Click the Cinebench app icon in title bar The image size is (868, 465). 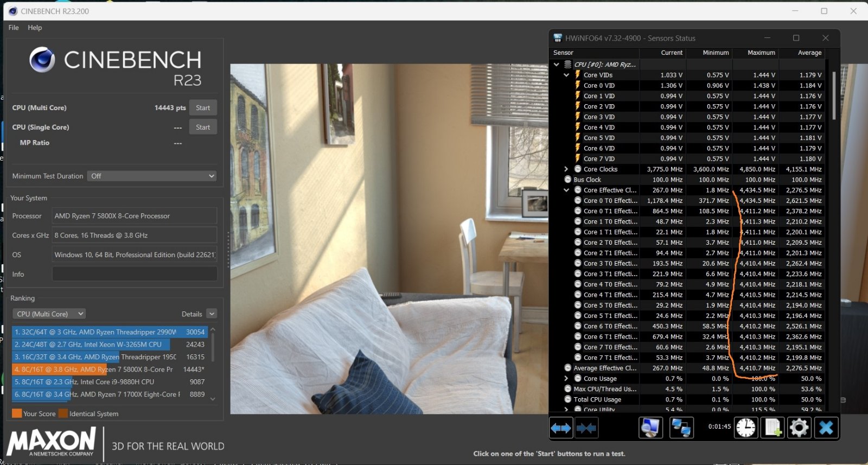pos(13,11)
